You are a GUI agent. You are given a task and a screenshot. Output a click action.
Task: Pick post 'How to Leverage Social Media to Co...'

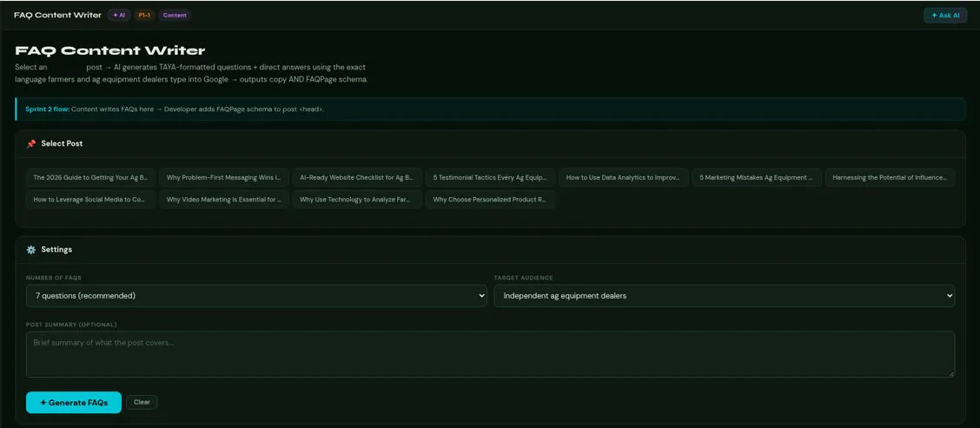coord(90,200)
